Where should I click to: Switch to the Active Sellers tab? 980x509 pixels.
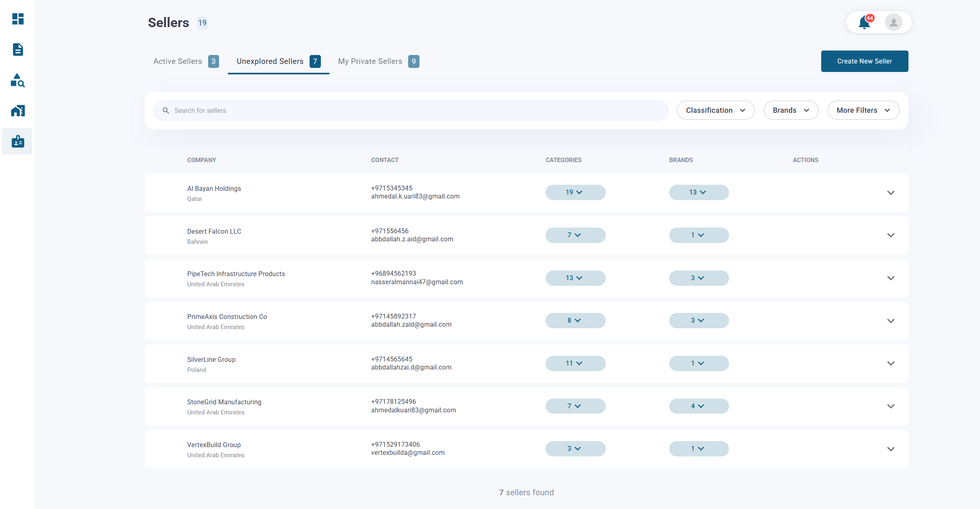coord(178,61)
